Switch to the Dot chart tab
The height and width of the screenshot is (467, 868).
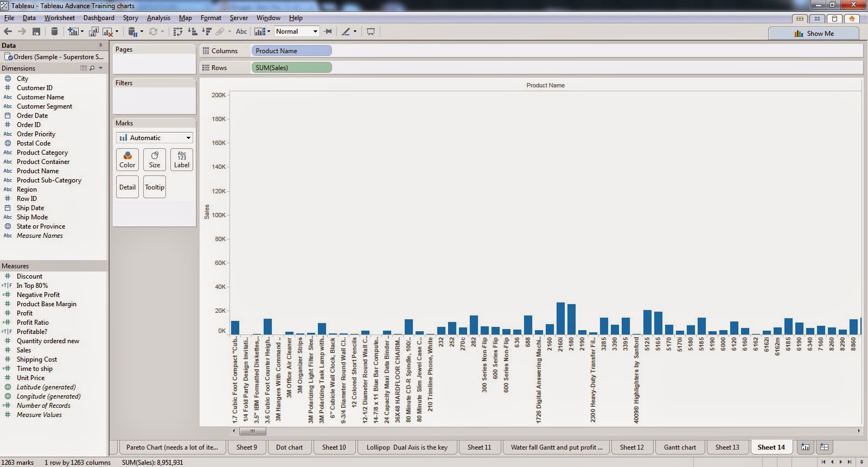[289, 447]
